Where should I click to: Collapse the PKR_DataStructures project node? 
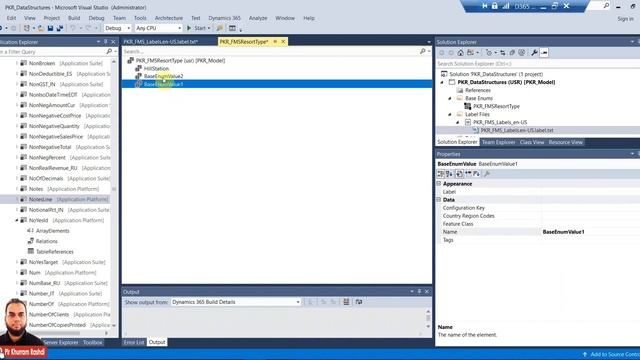pos(442,82)
